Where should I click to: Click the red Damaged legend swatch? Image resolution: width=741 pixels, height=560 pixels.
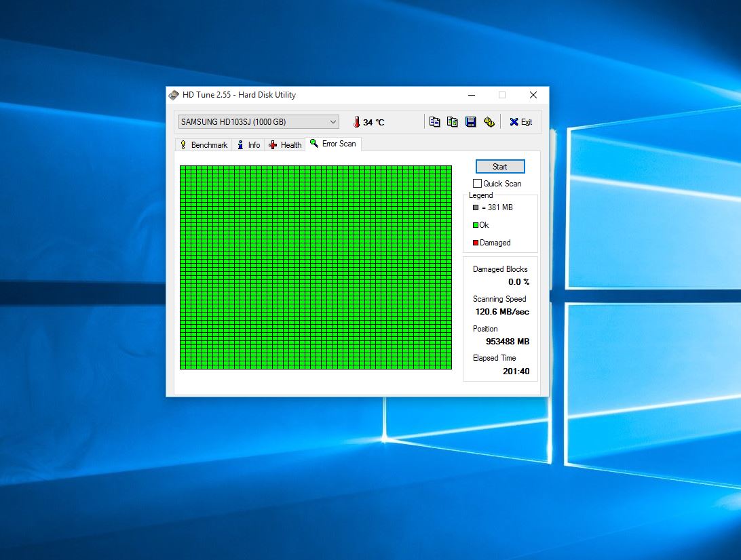[x=476, y=243]
